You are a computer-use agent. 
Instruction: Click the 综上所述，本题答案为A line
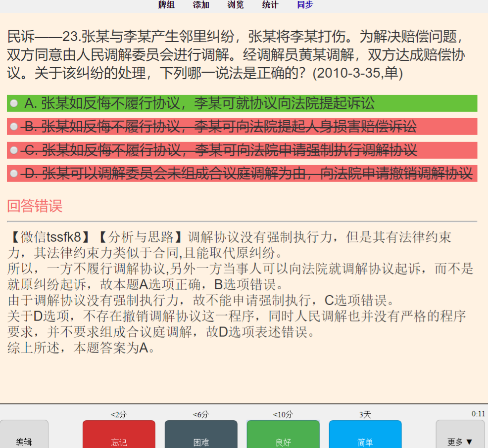(81, 348)
